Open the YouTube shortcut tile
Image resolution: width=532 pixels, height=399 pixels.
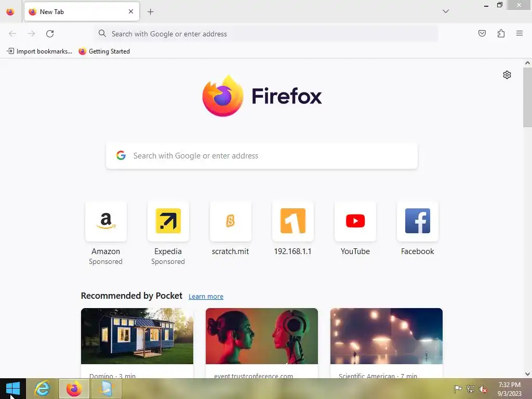(355, 221)
